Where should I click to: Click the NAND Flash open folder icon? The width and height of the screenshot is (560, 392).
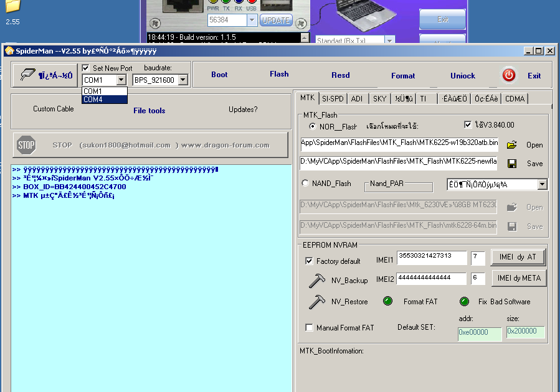coord(512,207)
